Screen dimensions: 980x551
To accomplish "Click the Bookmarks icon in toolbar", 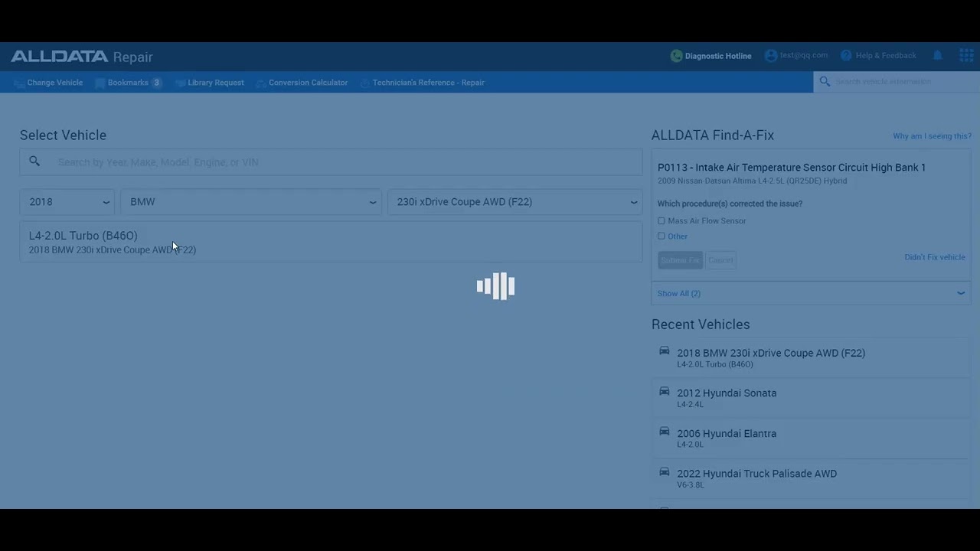I will click(100, 83).
